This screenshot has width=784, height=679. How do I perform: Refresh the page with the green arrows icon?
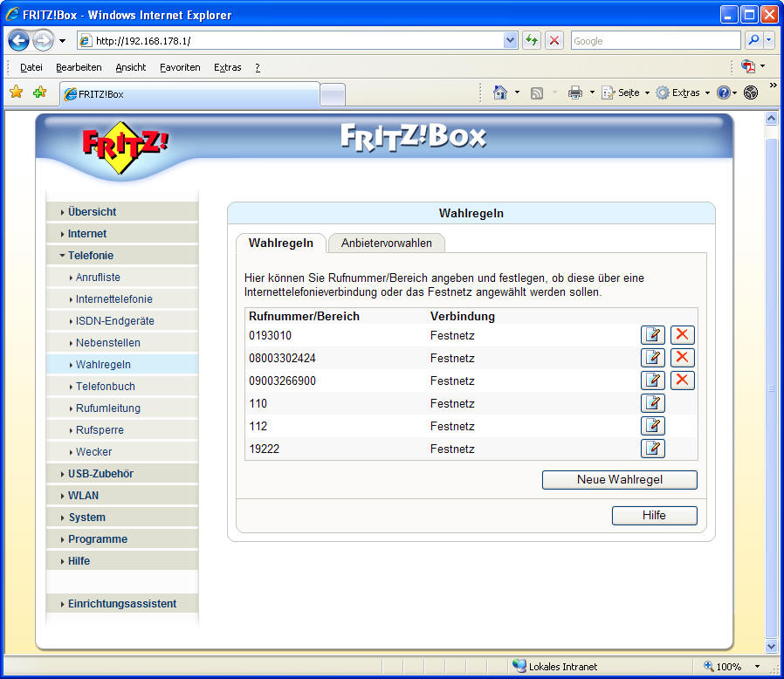tap(532, 40)
